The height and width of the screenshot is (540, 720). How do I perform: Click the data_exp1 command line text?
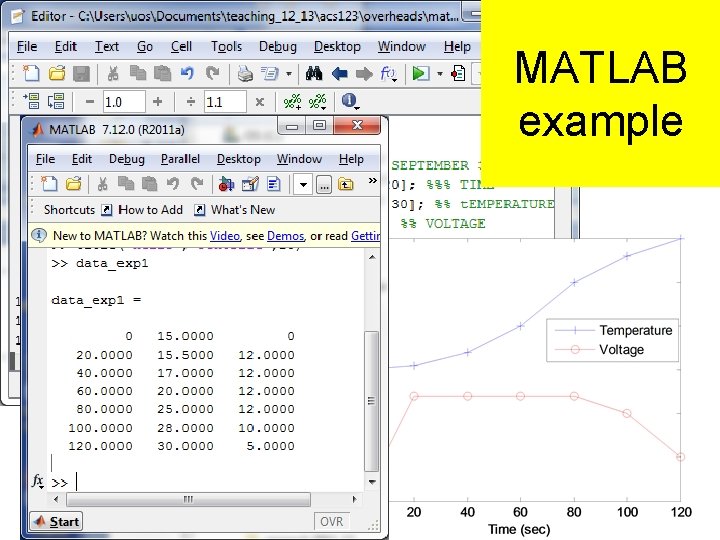click(x=112, y=264)
